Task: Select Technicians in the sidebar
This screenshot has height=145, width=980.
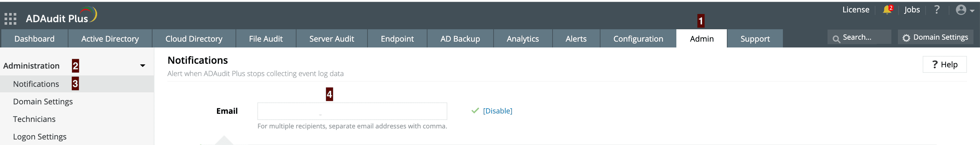Action: (x=34, y=119)
